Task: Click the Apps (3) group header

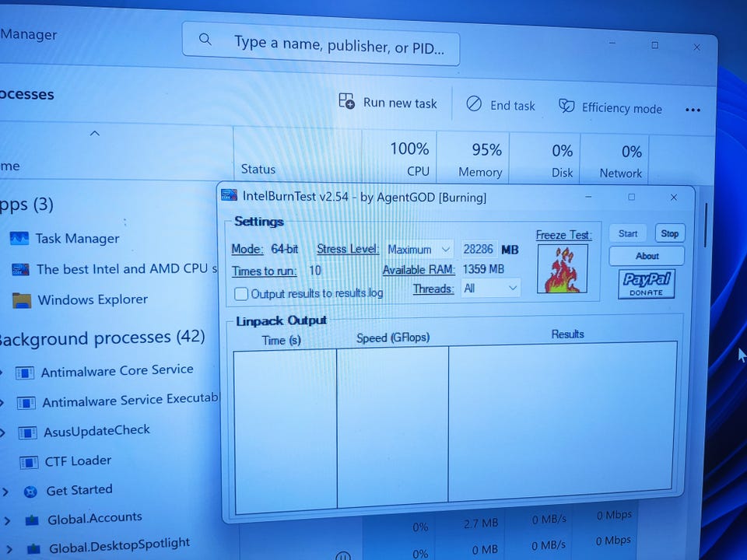Action: 26,205
